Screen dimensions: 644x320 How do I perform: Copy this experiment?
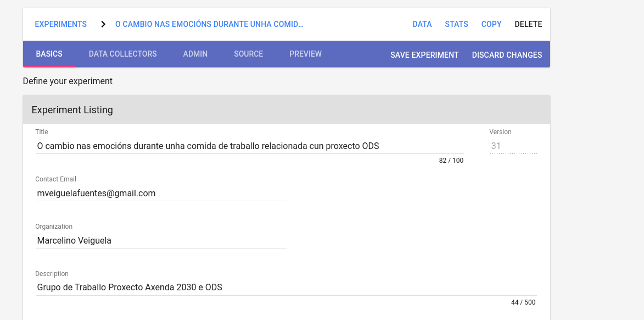coord(491,24)
